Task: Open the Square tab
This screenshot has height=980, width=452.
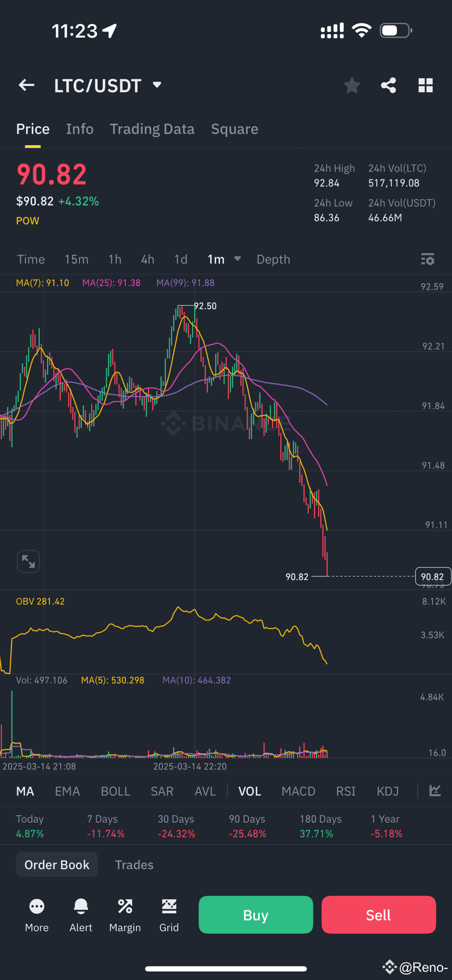Action: point(235,129)
